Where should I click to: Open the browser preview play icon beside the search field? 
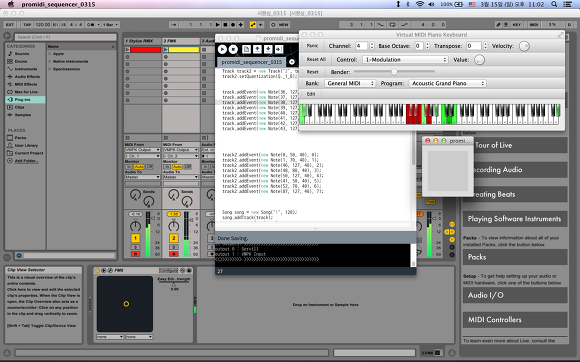click(7, 36)
